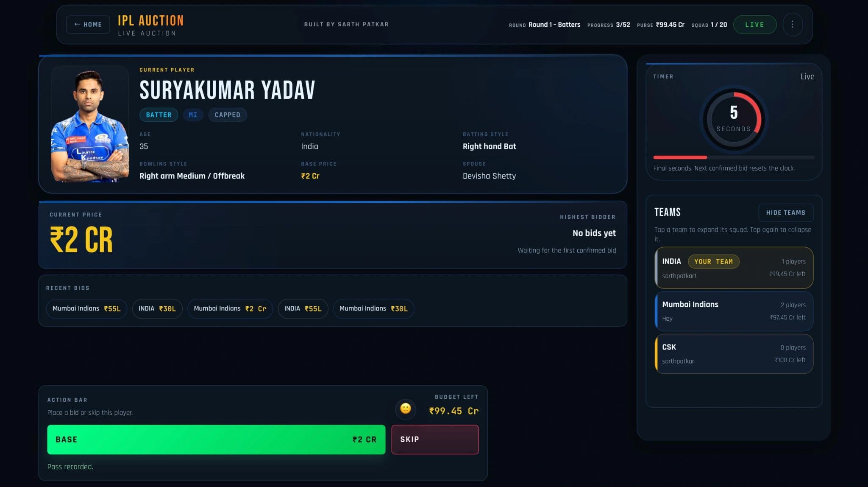Go back using the Home button
The height and width of the screenshot is (487, 868).
click(88, 24)
